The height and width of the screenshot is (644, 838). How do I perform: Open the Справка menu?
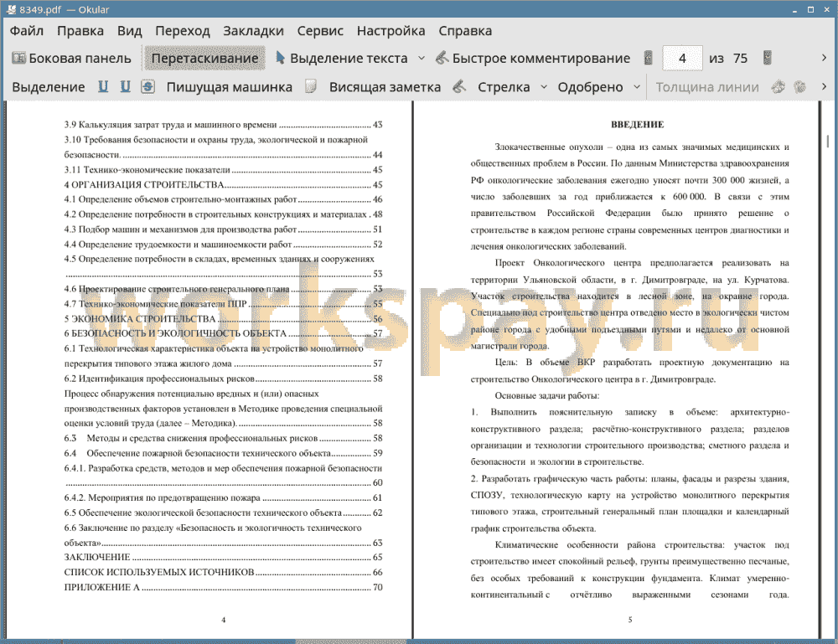[x=465, y=31]
